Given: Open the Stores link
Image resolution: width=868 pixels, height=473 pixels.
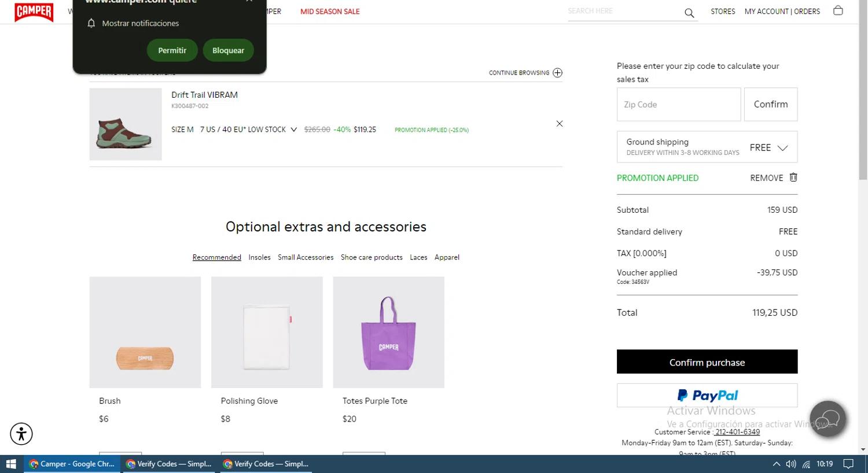Looking at the screenshot, I should coord(723,11).
